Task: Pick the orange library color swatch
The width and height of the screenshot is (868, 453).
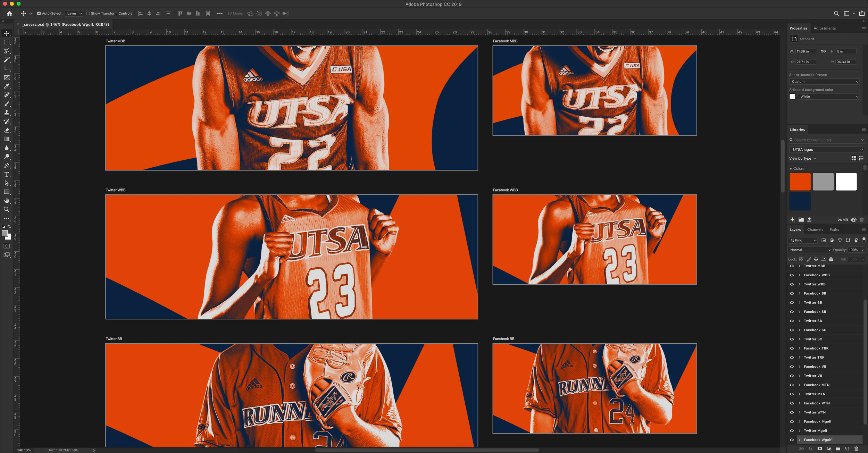Action: tap(800, 182)
